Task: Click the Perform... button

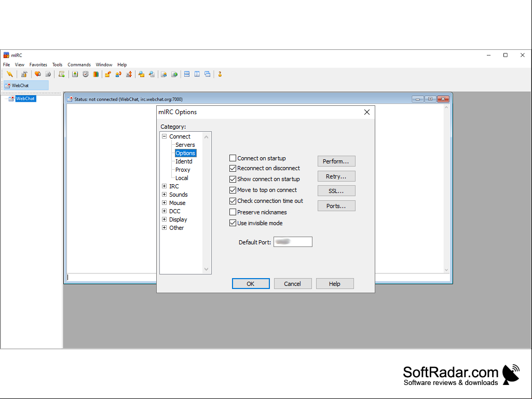Action: coord(336,161)
